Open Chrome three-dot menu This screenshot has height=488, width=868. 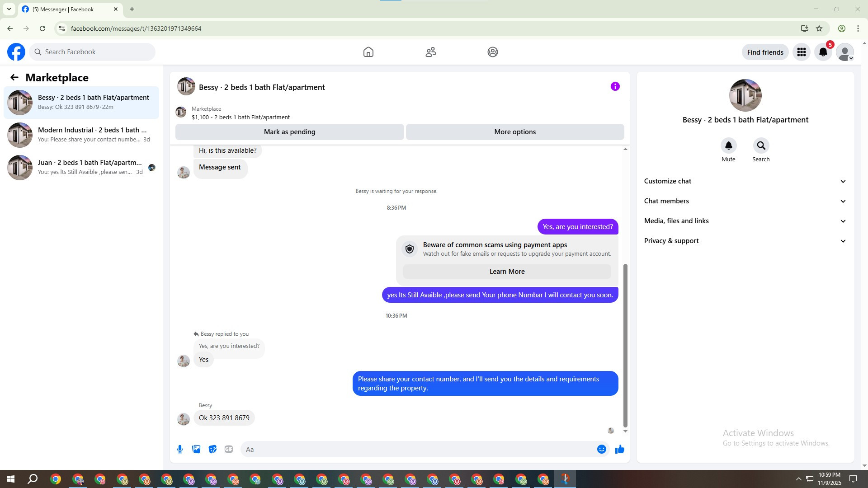click(x=858, y=28)
